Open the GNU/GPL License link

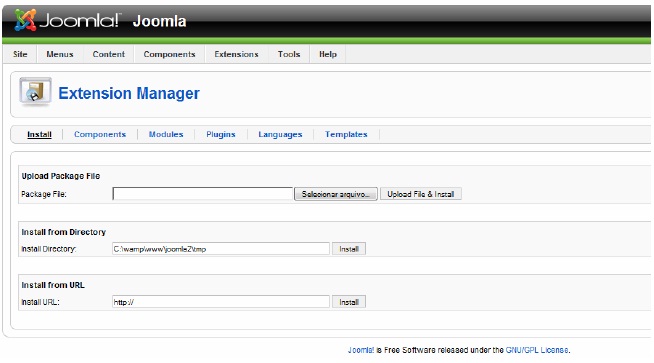point(537,350)
